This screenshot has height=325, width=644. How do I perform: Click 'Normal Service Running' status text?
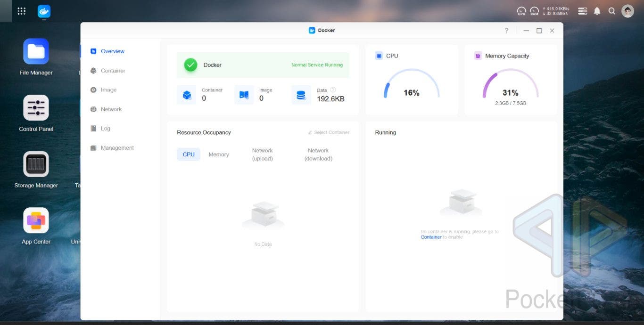tap(317, 65)
